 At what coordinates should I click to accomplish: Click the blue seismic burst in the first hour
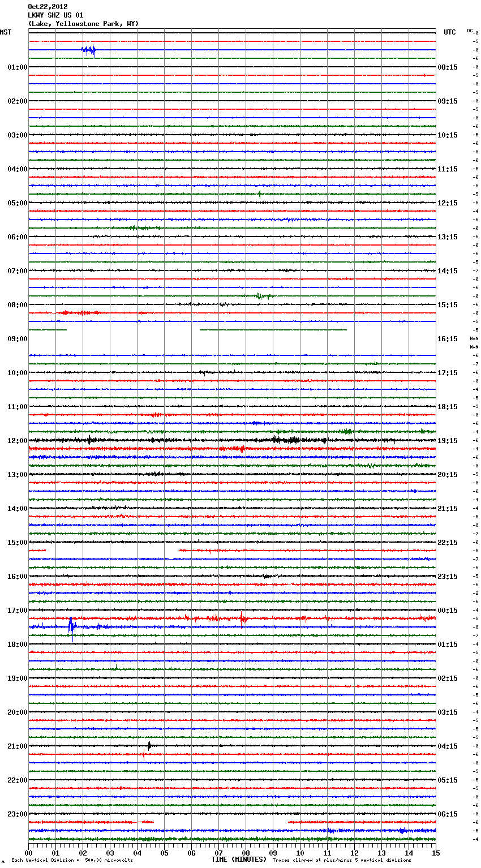tap(89, 50)
